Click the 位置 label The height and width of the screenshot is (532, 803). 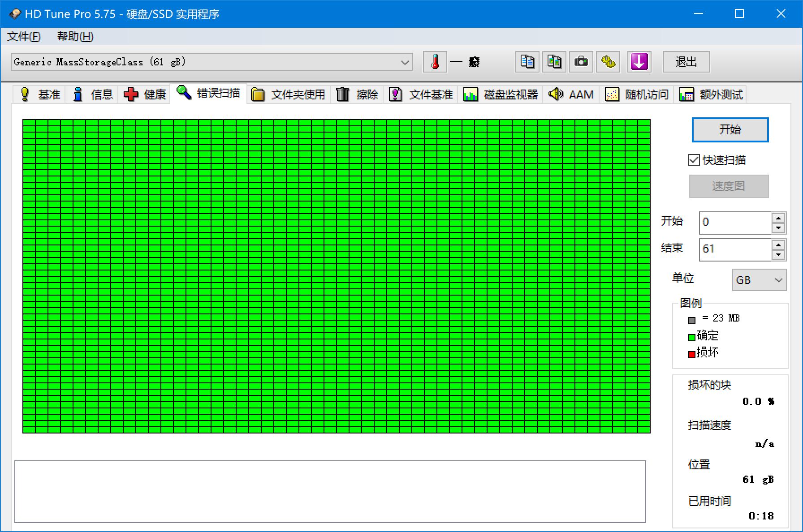tap(699, 464)
